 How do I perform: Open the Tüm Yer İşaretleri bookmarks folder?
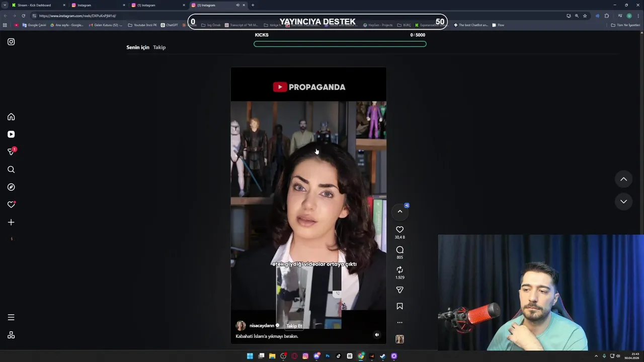[x=625, y=25]
